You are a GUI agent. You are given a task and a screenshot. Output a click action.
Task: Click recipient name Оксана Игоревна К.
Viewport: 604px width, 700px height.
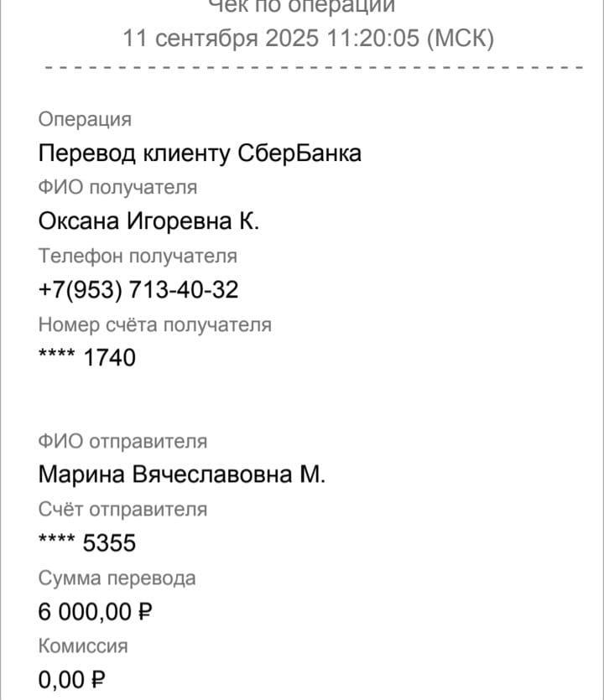coord(148,221)
